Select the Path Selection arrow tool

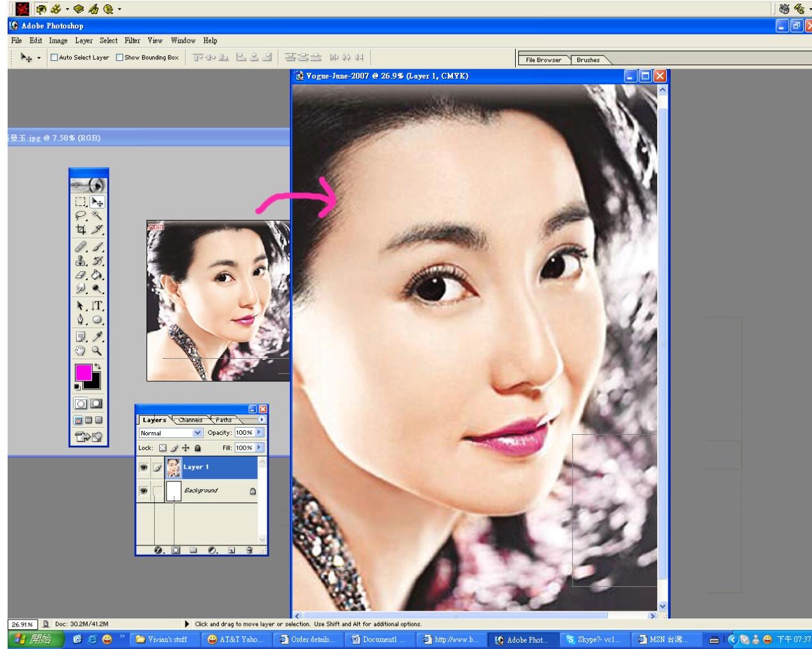click(x=81, y=306)
